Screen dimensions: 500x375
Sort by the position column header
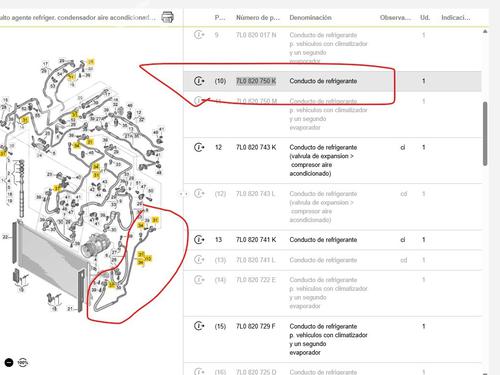pos(220,18)
